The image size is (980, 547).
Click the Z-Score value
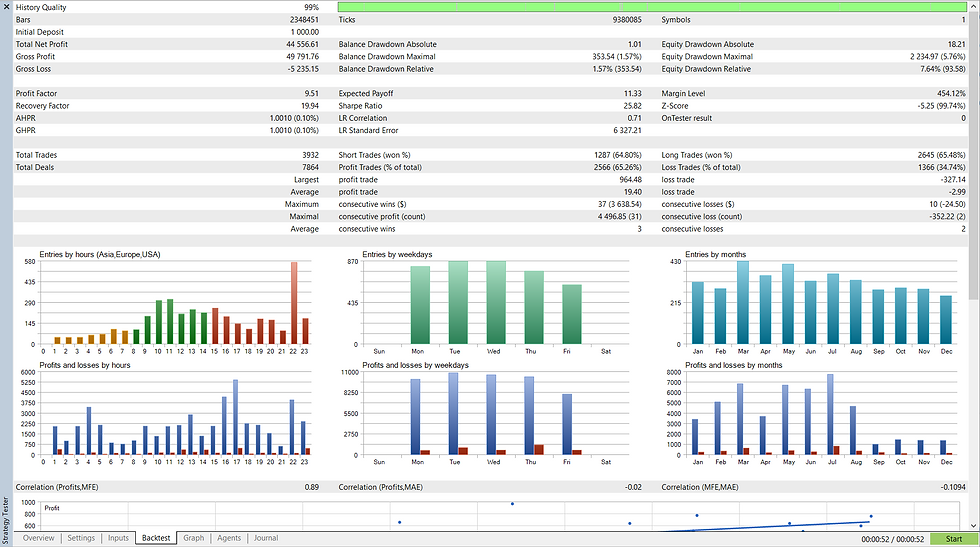[942, 106]
